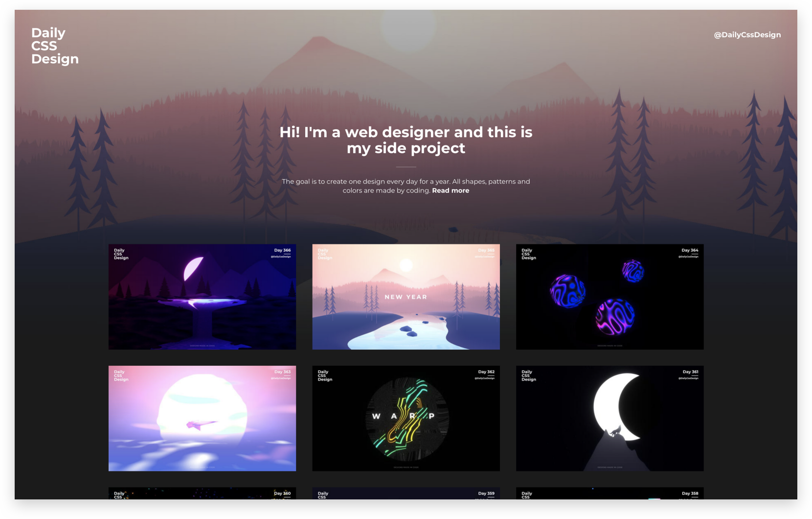Screen dimensions: 812x519
Task: Click the Day 359 design thumbnail
Action: pos(406,495)
